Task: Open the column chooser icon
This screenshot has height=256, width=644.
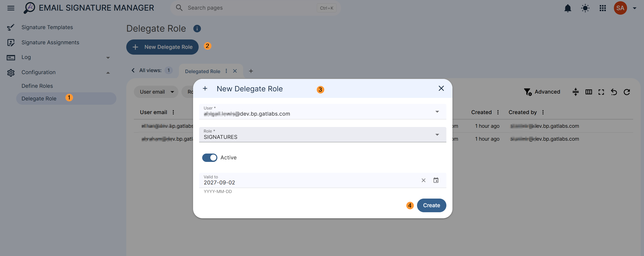Action: click(x=589, y=92)
